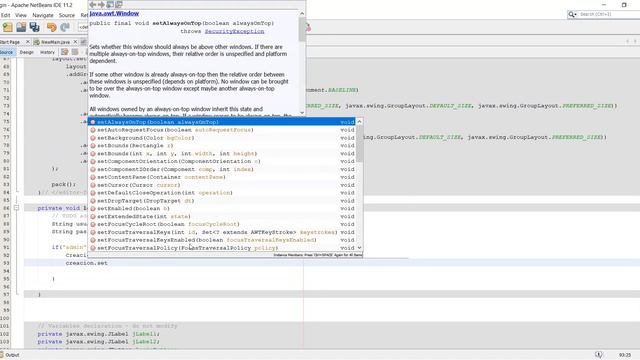Open the configuration combo box in the toolbar
The image size is (640, 360).
83,27
